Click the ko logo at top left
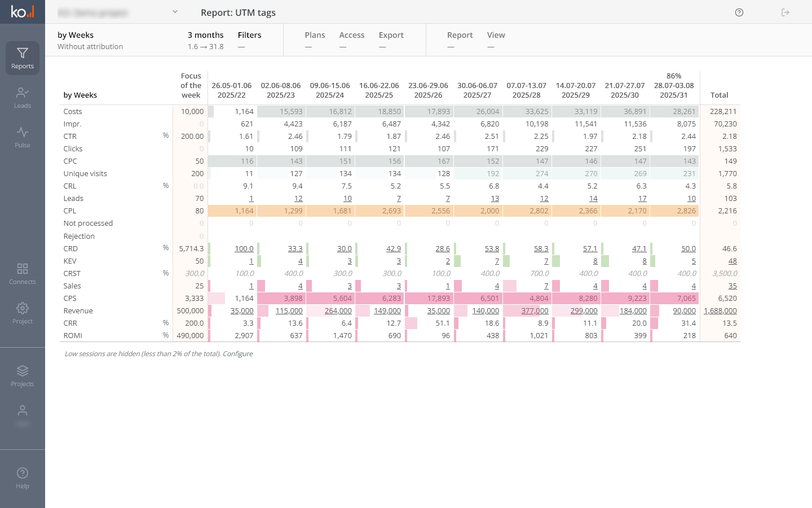The width and height of the screenshot is (812, 508). pyautogui.click(x=23, y=12)
